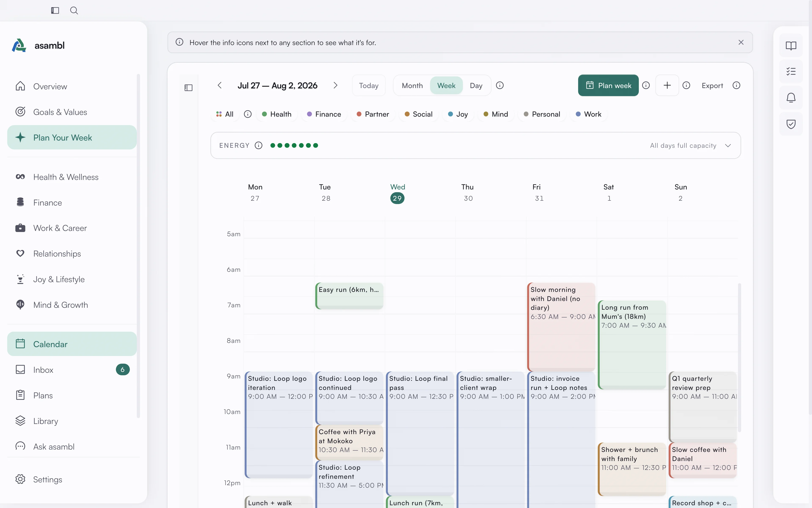Open the checklist icon in right rail
The height and width of the screenshot is (508, 812).
pos(791,72)
